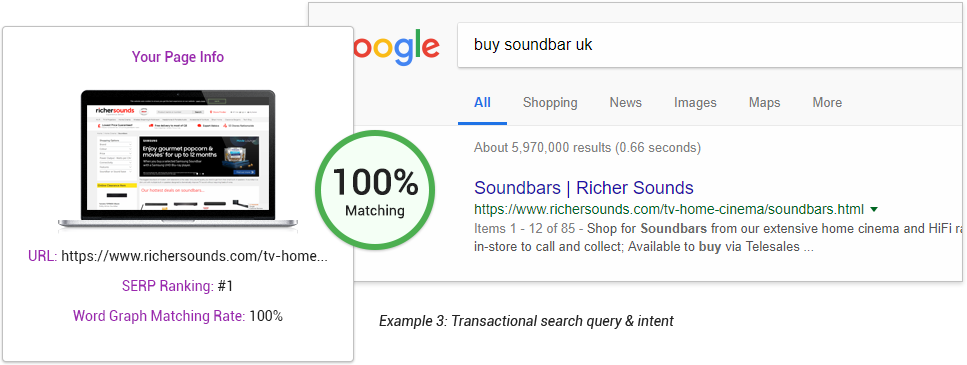Click the About 5,970,000 results stats text
This screenshot has width=967, height=365.
[x=587, y=148]
